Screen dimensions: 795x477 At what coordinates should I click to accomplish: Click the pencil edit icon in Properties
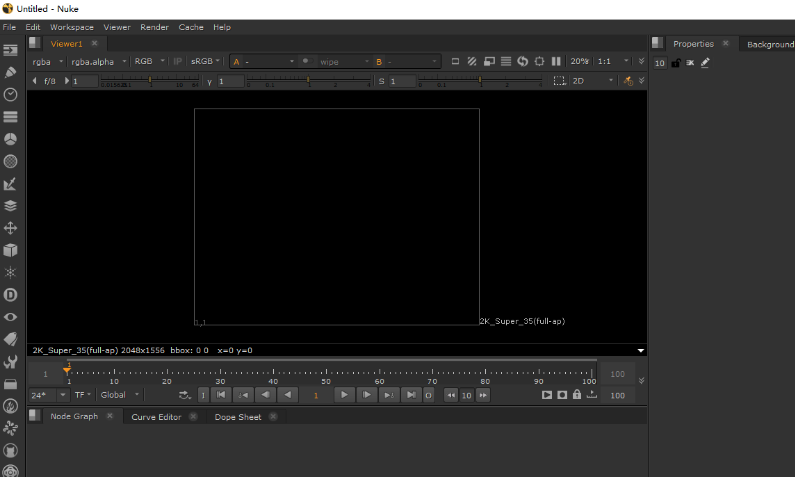click(705, 63)
